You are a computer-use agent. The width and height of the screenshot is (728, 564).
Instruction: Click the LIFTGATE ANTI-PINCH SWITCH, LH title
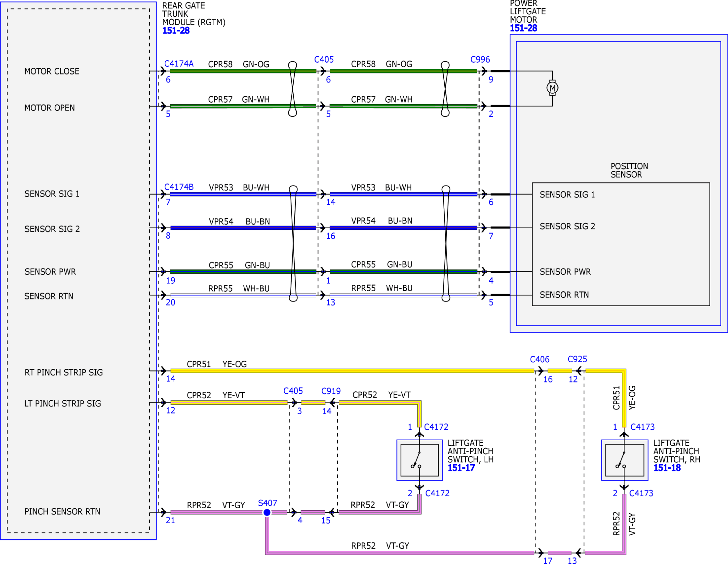point(470,451)
